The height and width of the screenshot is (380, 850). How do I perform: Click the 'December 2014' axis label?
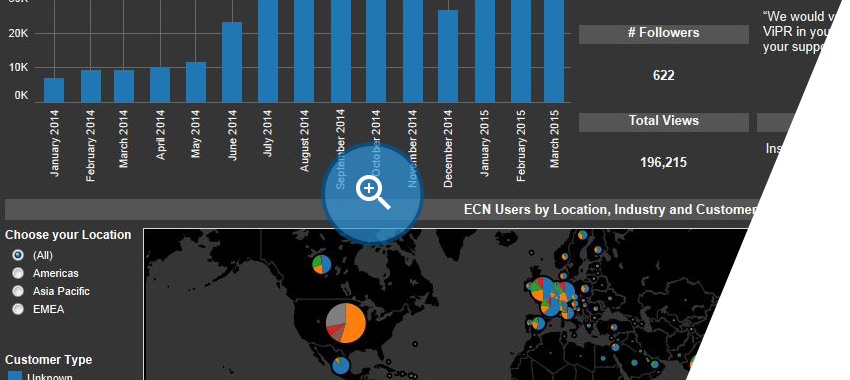click(x=448, y=149)
